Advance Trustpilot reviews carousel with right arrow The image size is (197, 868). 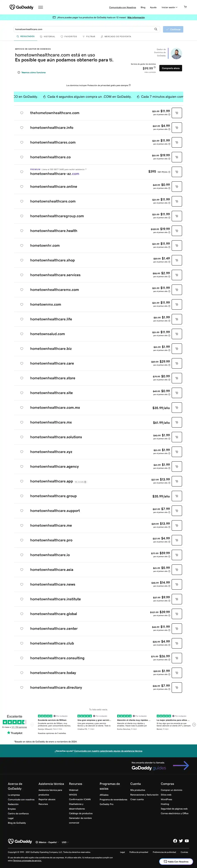pos(194,724)
